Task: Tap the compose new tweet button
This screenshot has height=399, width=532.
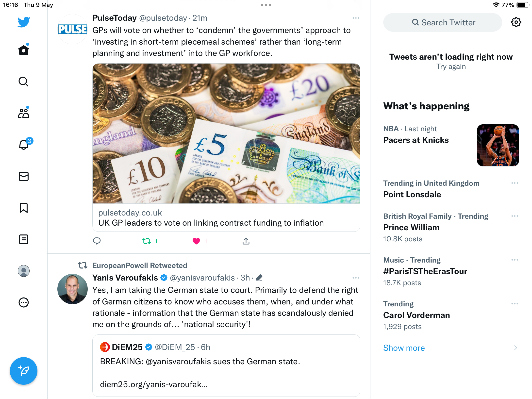Action: pyautogui.click(x=24, y=371)
